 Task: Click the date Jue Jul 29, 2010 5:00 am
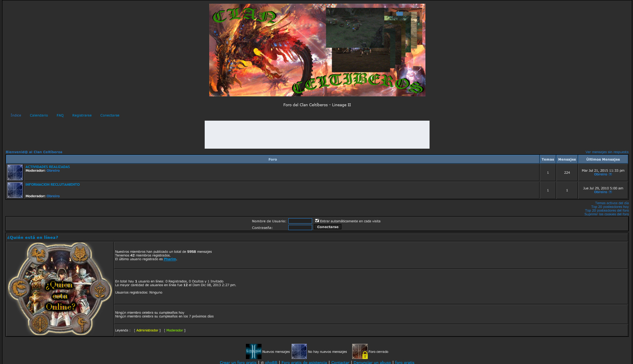(x=603, y=188)
